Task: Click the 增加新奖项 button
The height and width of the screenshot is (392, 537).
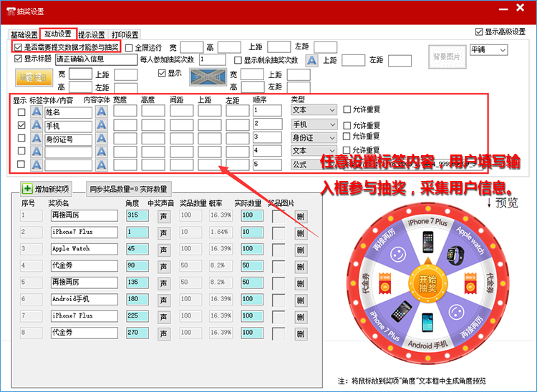Action: click(47, 189)
